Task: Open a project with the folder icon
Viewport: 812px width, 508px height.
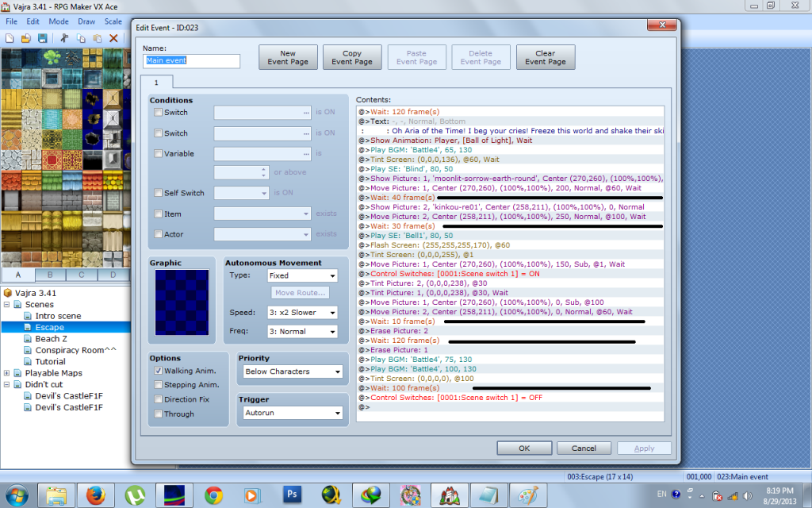Action: point(26,38)
